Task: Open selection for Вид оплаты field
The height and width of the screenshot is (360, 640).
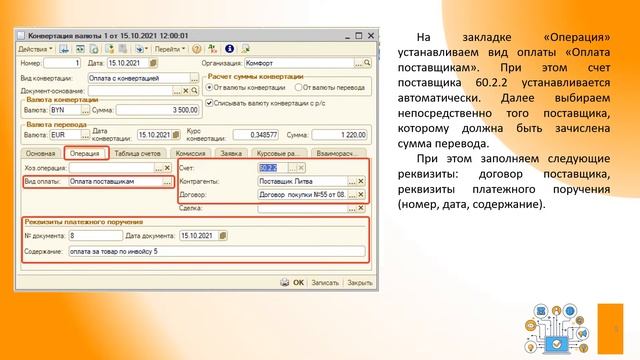Action: coord(167,182)
